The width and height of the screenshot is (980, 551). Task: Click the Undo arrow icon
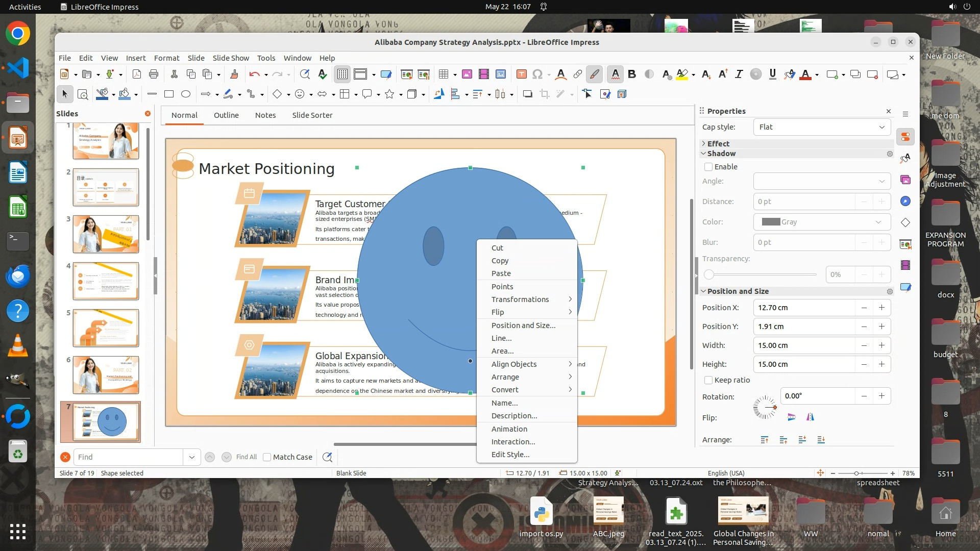254,74
